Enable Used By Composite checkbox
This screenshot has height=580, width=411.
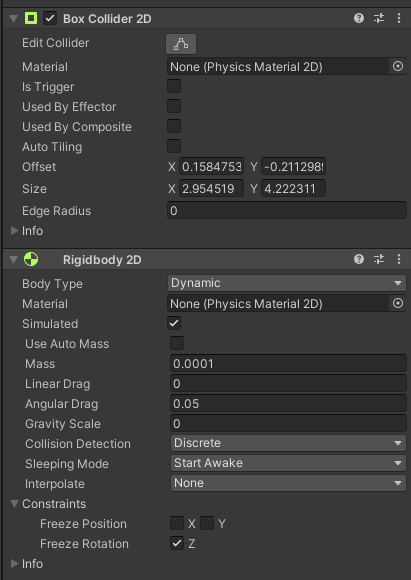click(x=174, y=126)
